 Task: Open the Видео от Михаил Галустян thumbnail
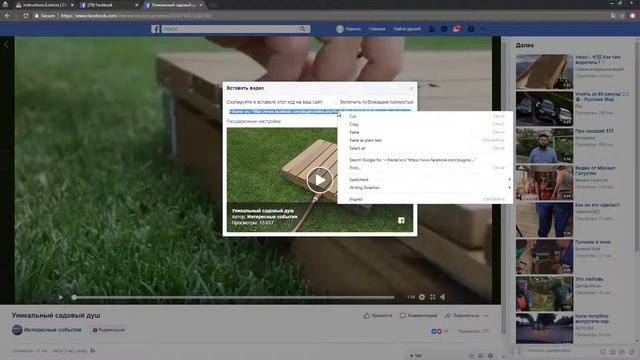[544, 182]
